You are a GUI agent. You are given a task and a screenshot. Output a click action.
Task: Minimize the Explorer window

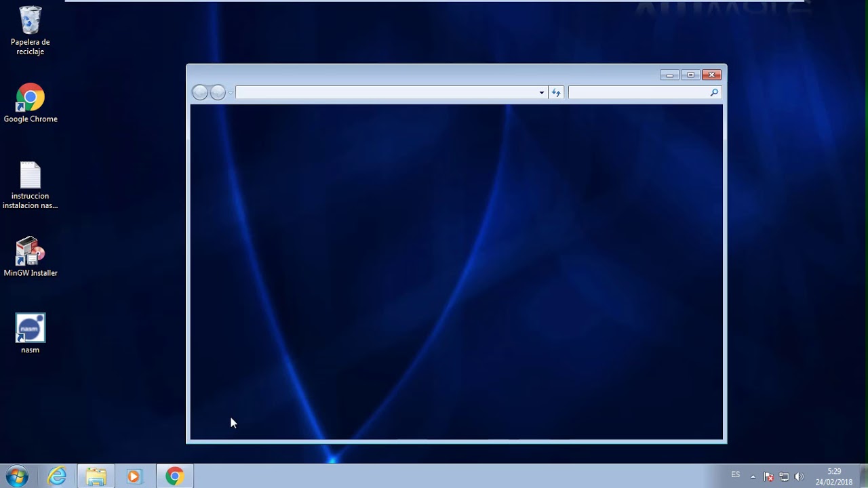tap(669, 75)
